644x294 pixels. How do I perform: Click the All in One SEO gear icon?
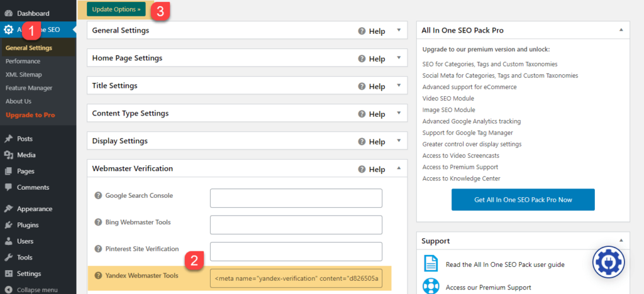[9, 30]
